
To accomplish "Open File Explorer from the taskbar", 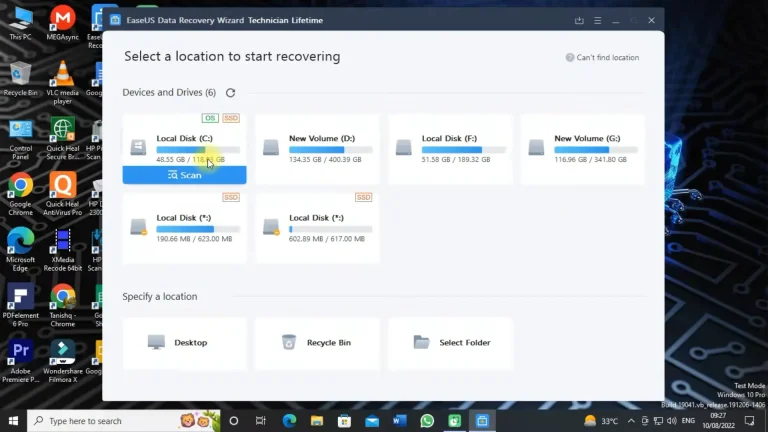I will point(317,421).
